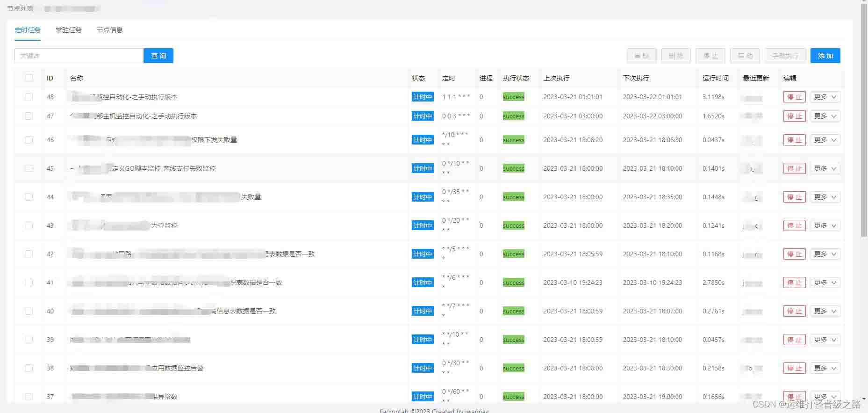Expand the 更多 dropdown for task 47

click(825, 116)
